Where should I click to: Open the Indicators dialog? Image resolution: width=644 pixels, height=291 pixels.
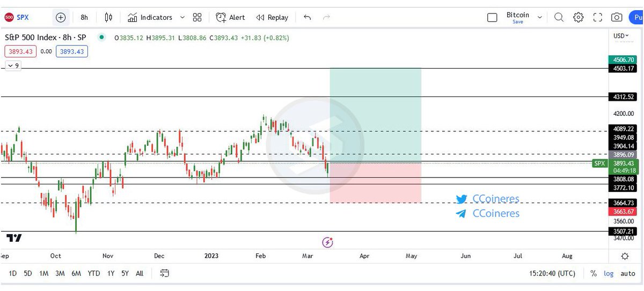coord(150,17)
